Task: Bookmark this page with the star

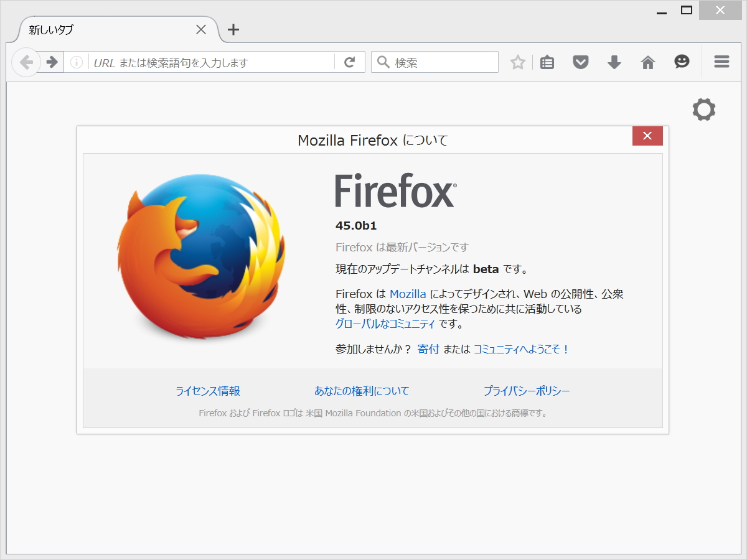Action: [x=517, y=62]
